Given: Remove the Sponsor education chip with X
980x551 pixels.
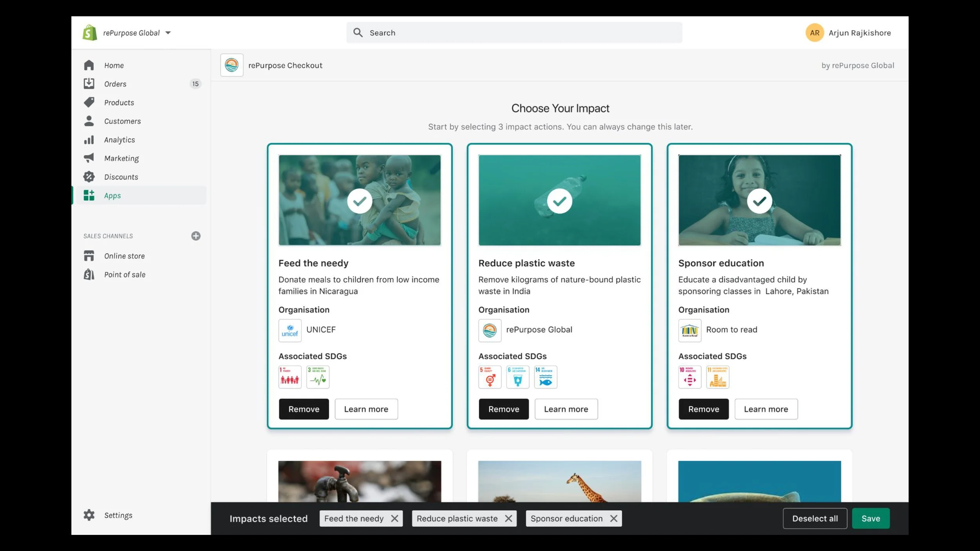Looking at the screenshot, I should click(x=614, y=518).
